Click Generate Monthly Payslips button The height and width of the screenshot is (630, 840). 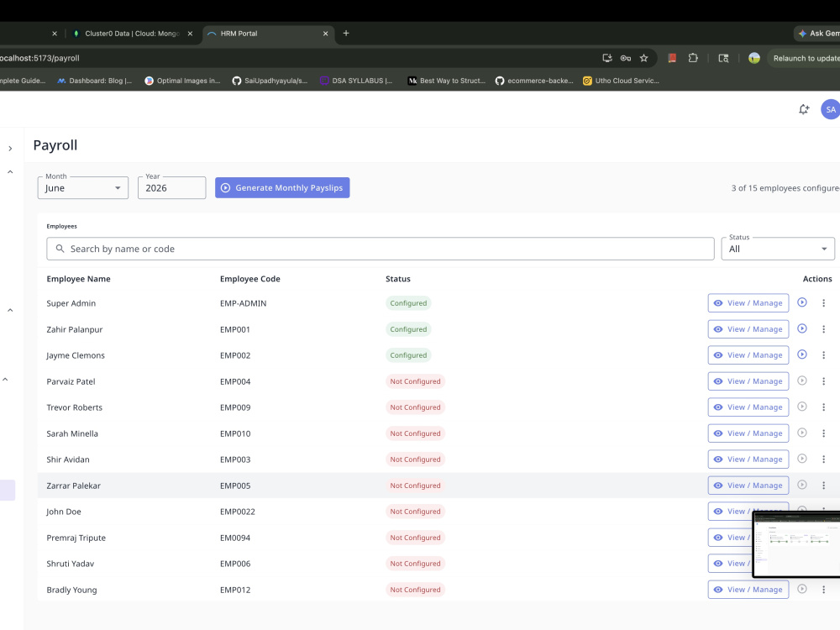[282, 187]
